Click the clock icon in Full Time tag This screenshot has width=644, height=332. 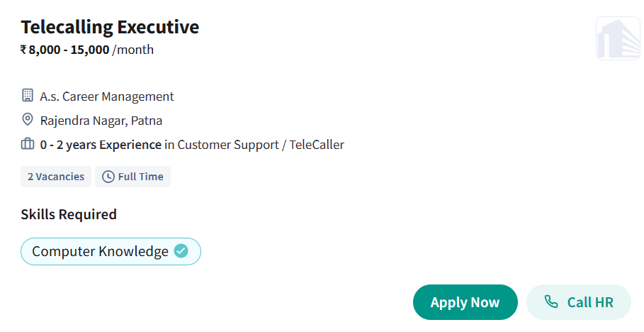108,177
